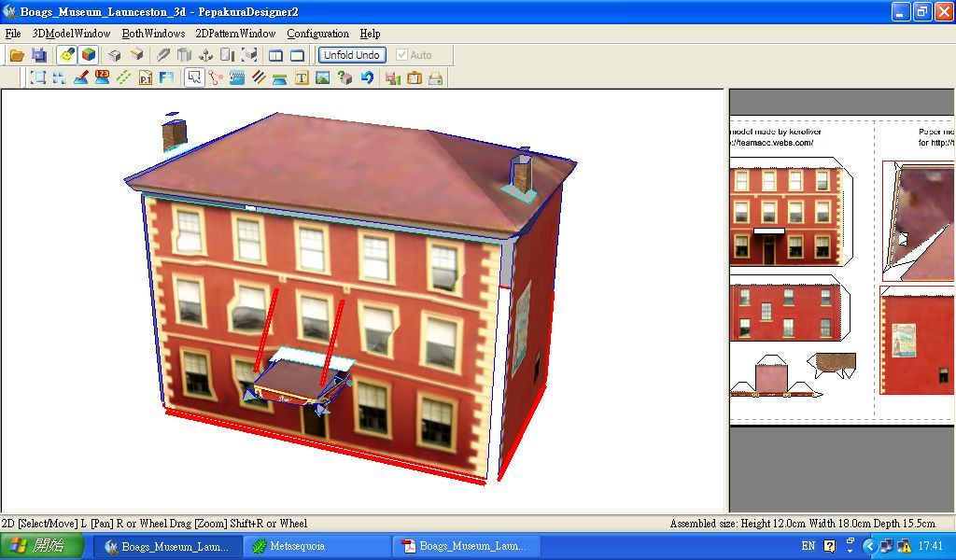This screenshot has width=956, height=560.
Task: Open the Configuration menu
Action: click(x=317, y=34)
